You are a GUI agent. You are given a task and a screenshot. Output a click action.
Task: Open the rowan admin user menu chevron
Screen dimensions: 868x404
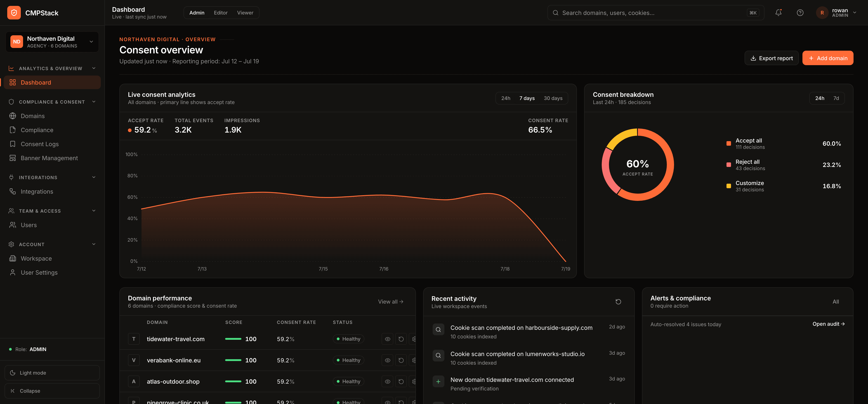(x=854, y=12)
